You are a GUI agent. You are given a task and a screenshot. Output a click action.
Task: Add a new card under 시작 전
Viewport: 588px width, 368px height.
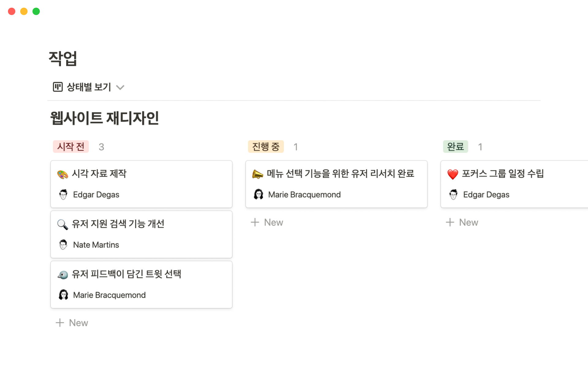tap(72, 323)
